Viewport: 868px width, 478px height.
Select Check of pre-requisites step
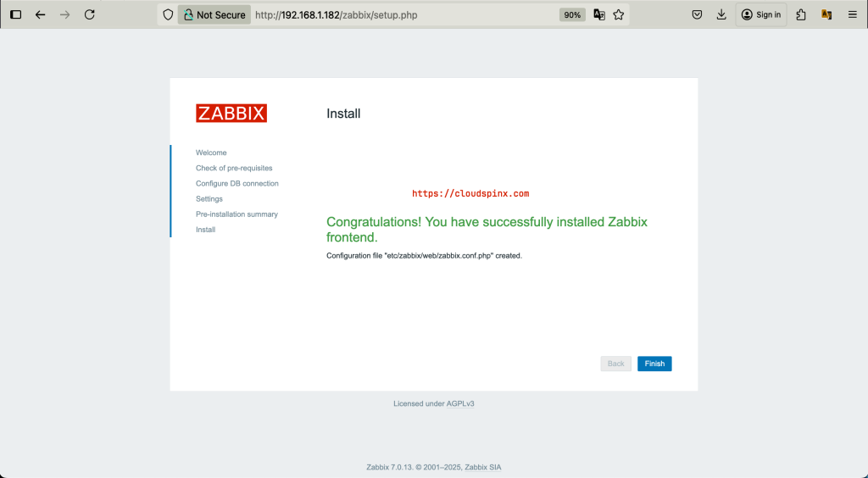pos(234,168)
